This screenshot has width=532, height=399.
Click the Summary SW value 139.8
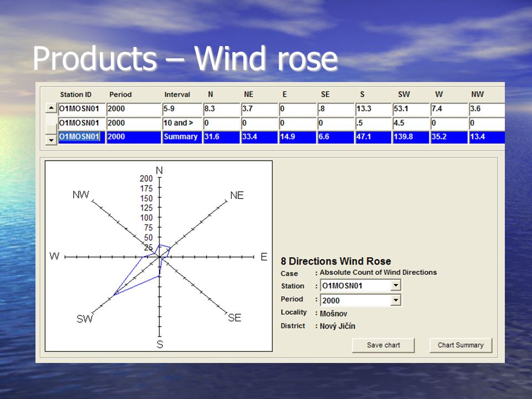point(411,137)
